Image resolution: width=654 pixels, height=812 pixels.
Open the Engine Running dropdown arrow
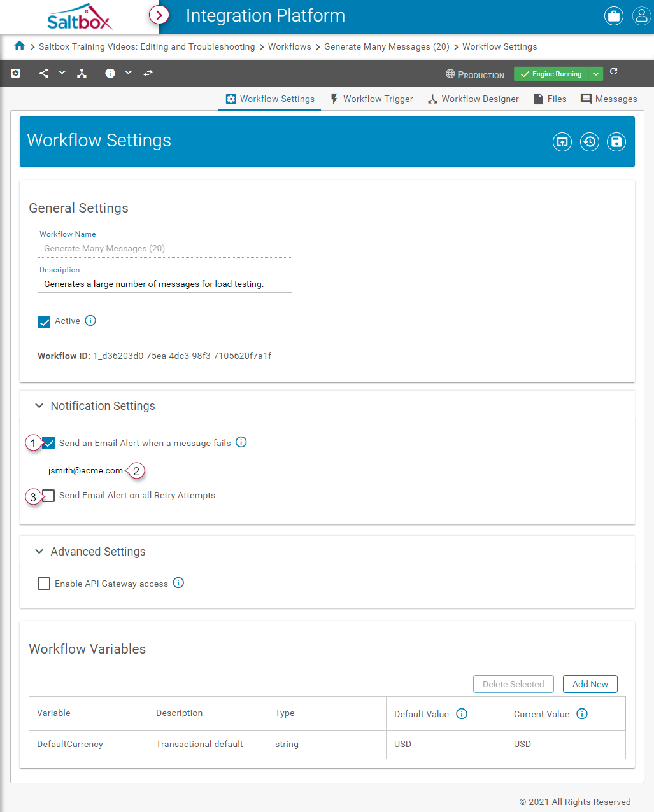tap(596, 74)
